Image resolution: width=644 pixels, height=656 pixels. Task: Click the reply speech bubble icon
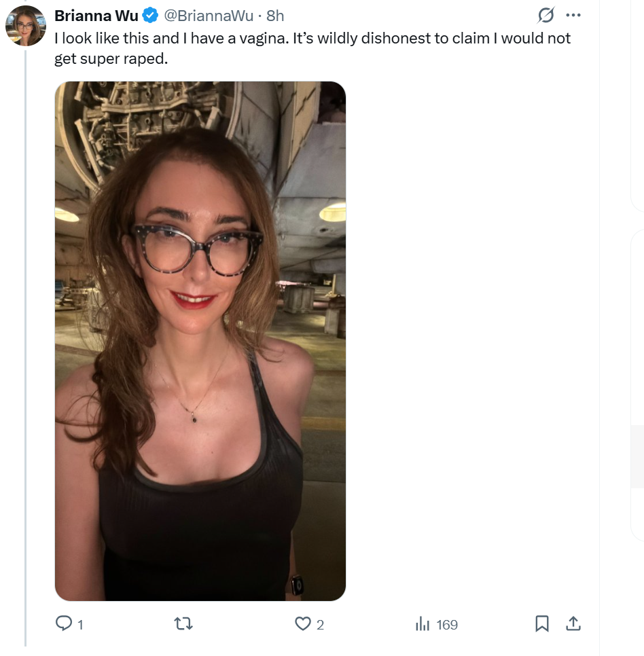64,623
